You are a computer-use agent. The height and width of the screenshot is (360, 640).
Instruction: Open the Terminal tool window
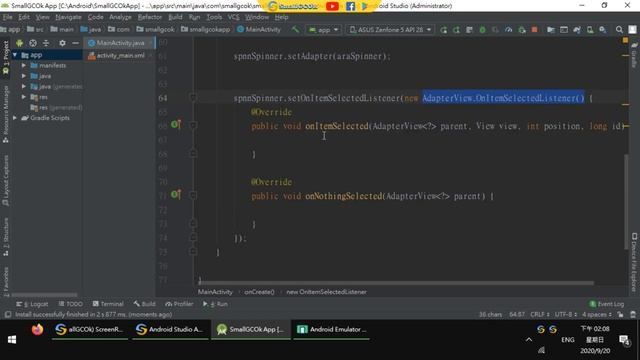pyautogui.click(x=108, y=304)
